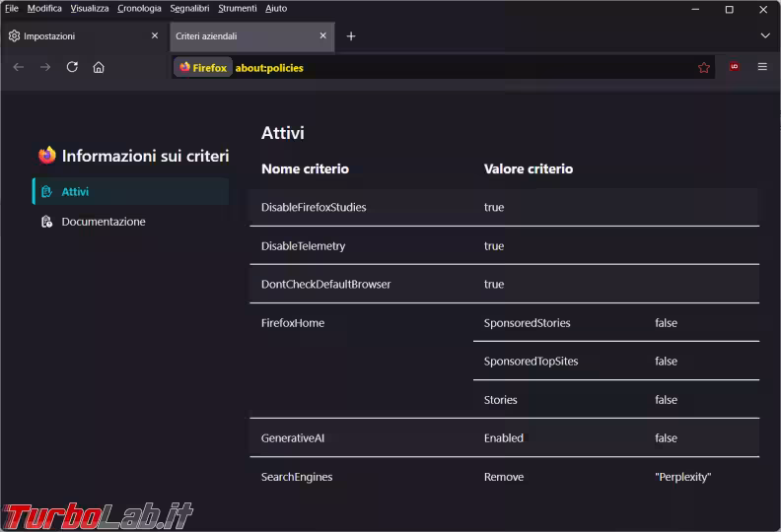781x532 pixels.
Task: Open Documentazione in the sidebar
Action: tap(131, 222)
